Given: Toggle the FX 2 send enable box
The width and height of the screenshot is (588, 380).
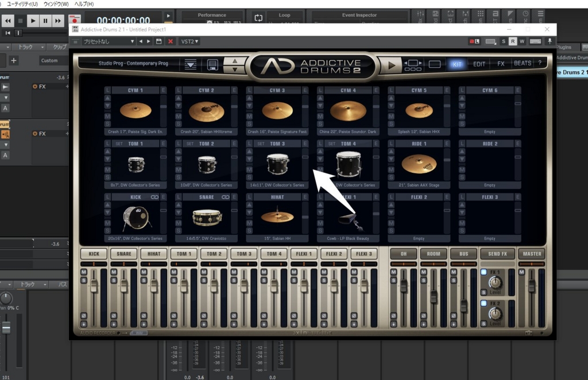Looking at the screenshot, I should click(483, 303).
